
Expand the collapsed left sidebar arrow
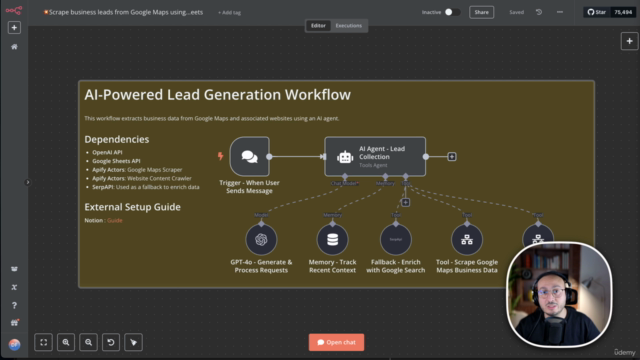27,182
